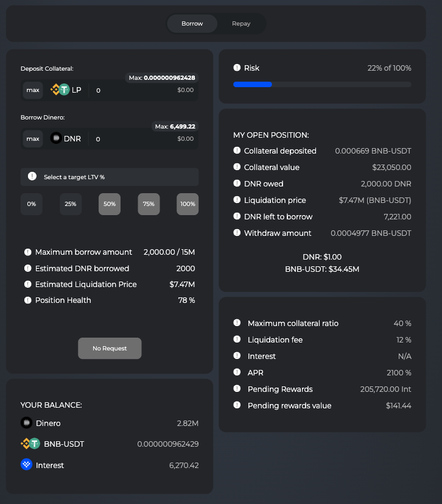This screenshot has height=504, width=442.
Task: Click the DNR token icon in borrow field
Action: pos(56,138)
